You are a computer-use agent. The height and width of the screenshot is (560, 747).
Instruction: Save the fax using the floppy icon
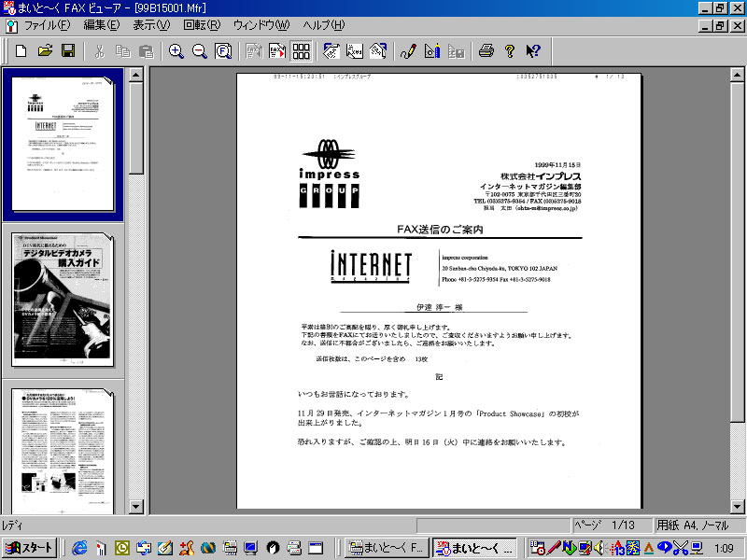(x=68, y=51)
